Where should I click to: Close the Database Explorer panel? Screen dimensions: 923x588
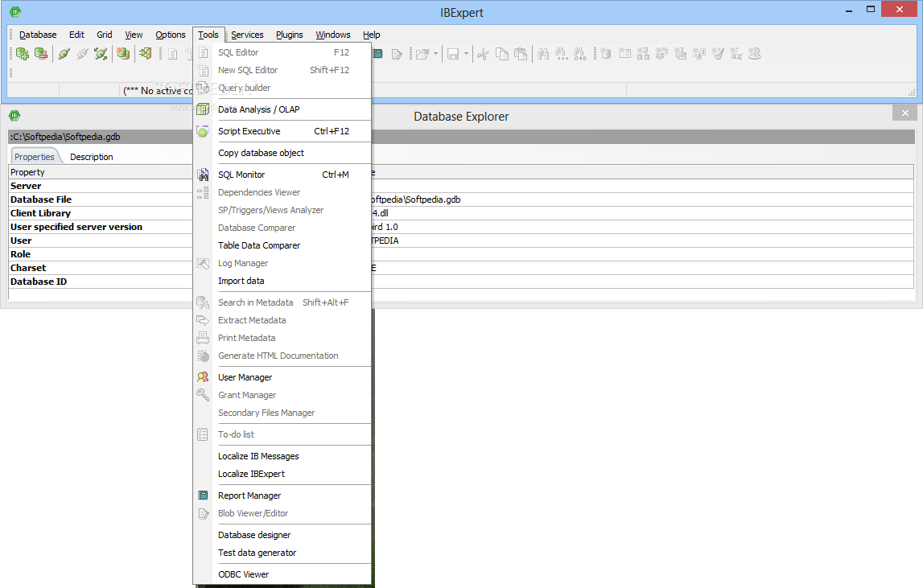(x=904, y=113)
